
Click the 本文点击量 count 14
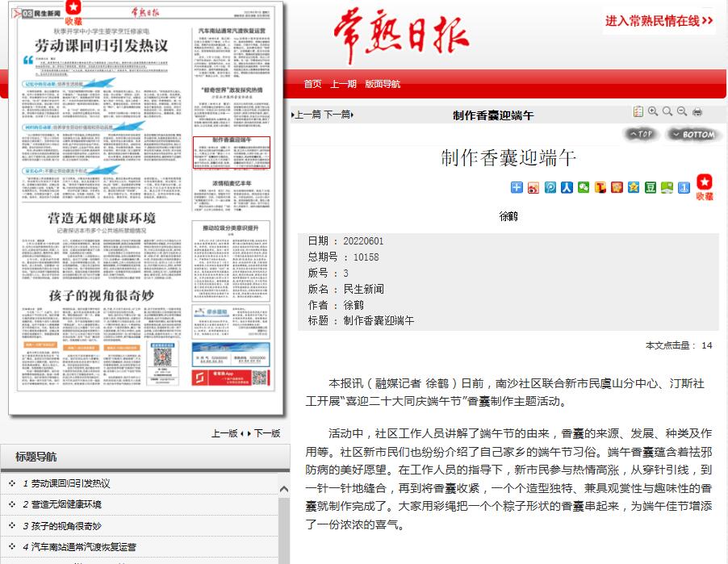pyautogui.click(x=707, y=345)
